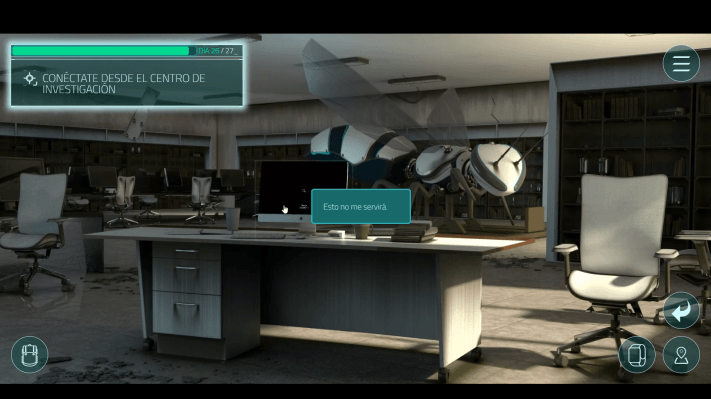Tap the go-back arrow button
Viewport: 711px width, 399px height.
pyautogui.click(x=681, y=311)
